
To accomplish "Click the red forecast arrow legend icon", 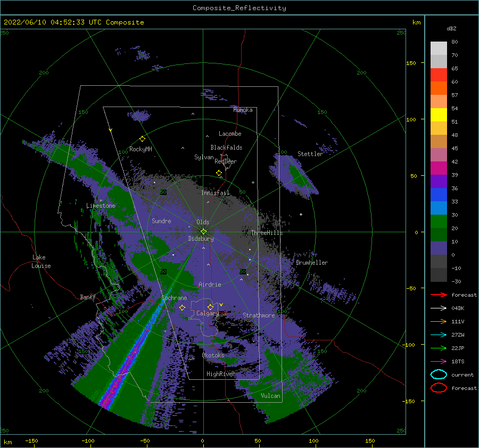I will pos(439,295).
